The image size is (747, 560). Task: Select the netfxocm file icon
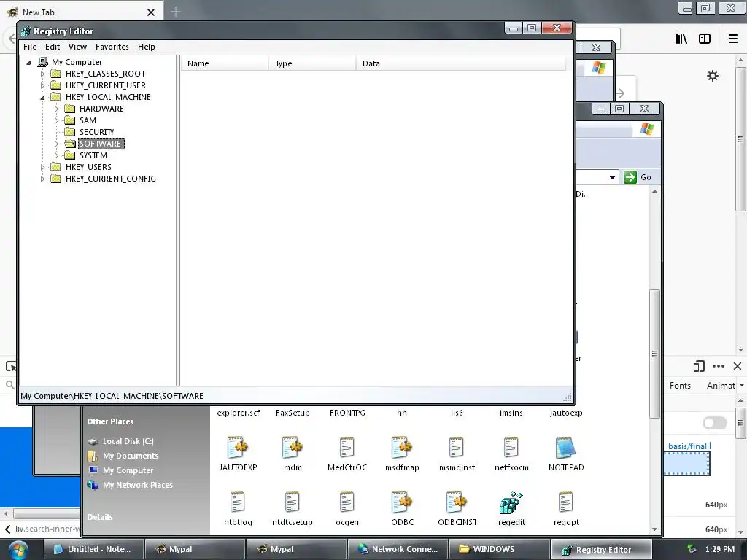511,448
